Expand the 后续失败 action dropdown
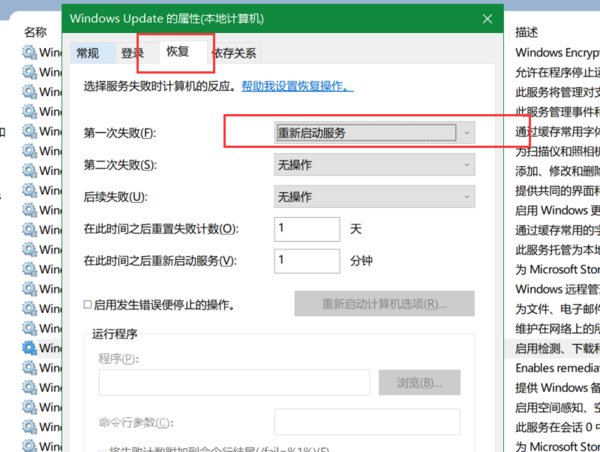 pos(375,196)
